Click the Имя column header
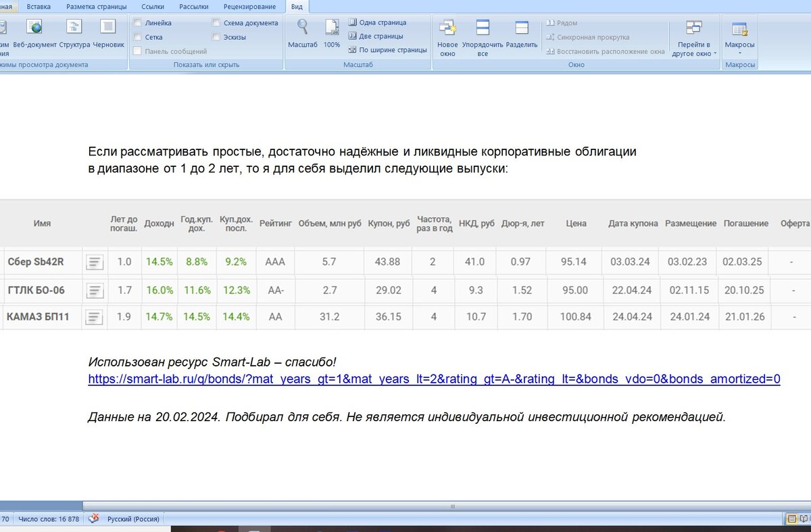Image resolution: width=811 pixels, height=532 pixels. [x=42, y=224]
